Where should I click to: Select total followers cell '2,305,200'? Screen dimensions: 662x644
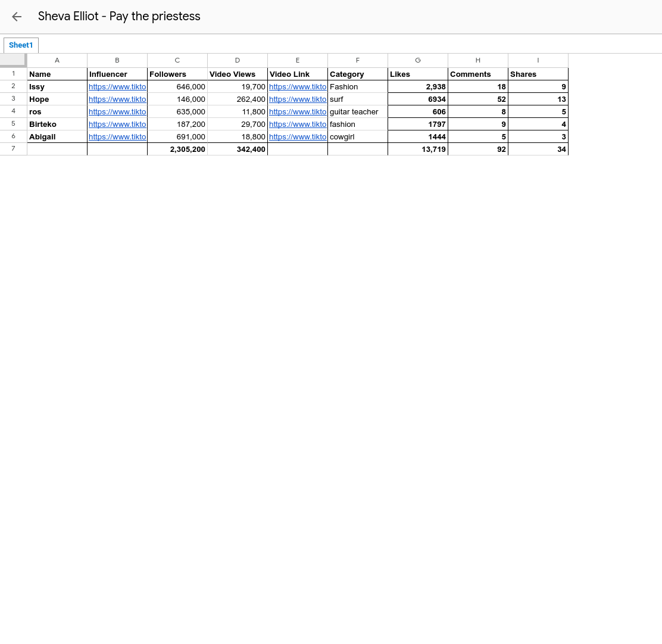click(x=177, y=149)
